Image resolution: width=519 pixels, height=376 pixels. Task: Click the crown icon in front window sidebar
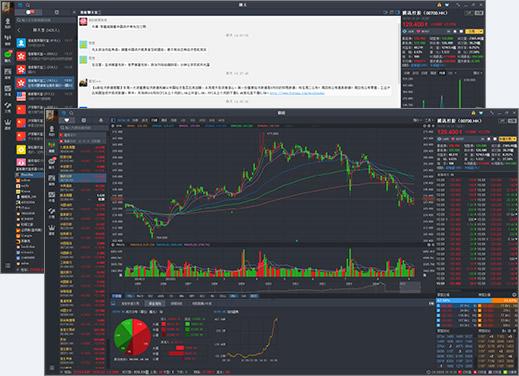coord(52,229)
